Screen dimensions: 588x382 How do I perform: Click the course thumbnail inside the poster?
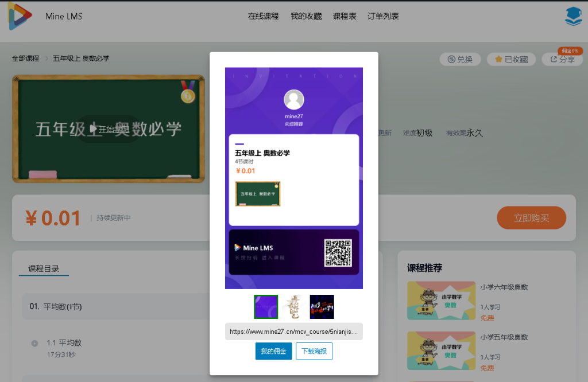[258, 194]
